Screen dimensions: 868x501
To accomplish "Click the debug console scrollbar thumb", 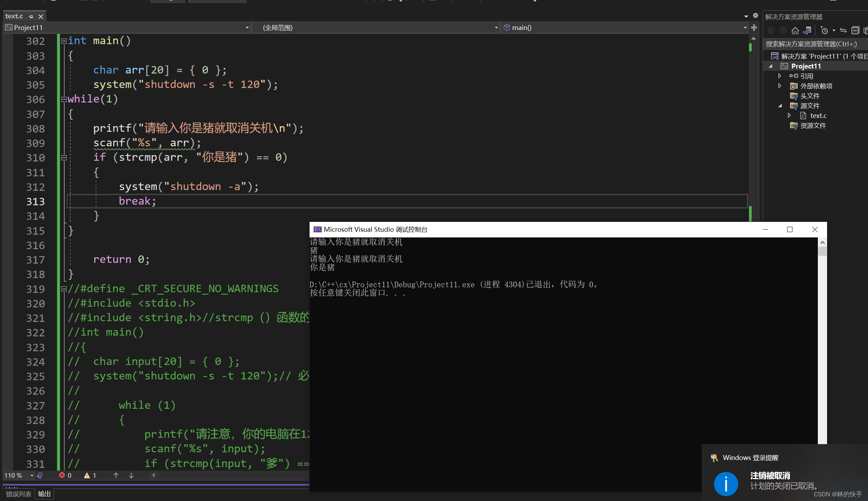I will point(822,251).
